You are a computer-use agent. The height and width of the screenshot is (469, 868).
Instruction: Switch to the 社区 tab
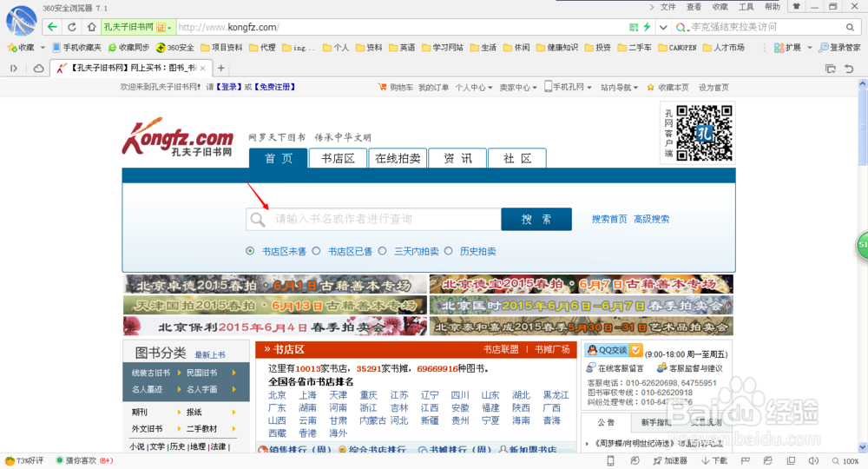(x=517, y=158)
